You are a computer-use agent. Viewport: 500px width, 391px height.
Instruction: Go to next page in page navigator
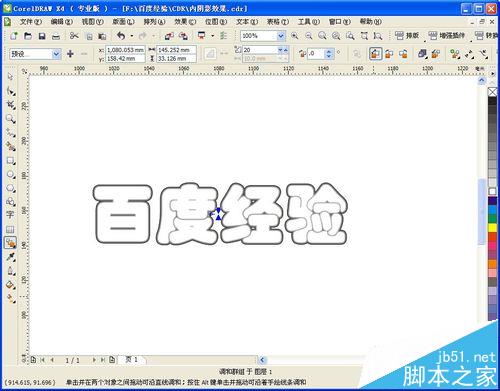(94, 360)
